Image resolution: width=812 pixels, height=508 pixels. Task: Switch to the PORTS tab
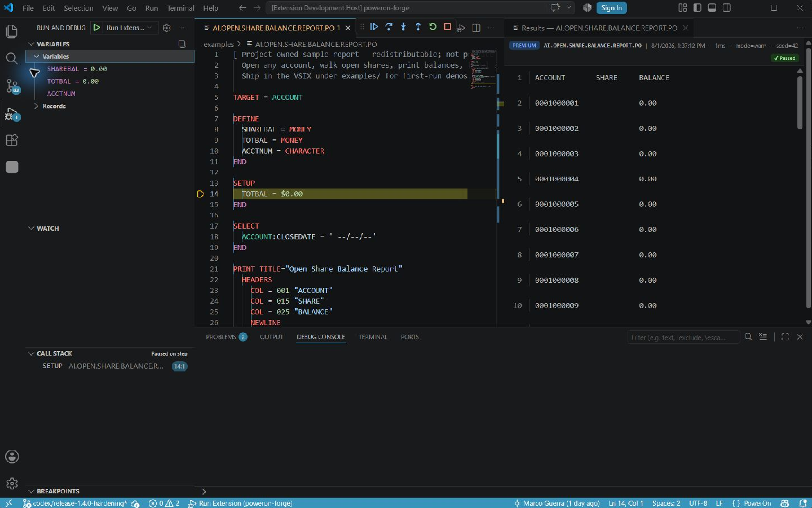click(x=410, y=337)
